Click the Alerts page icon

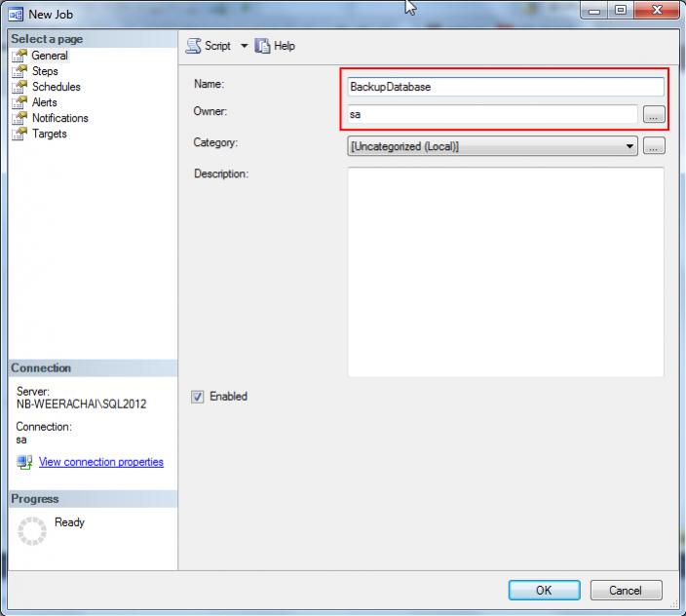click(19, 102)
